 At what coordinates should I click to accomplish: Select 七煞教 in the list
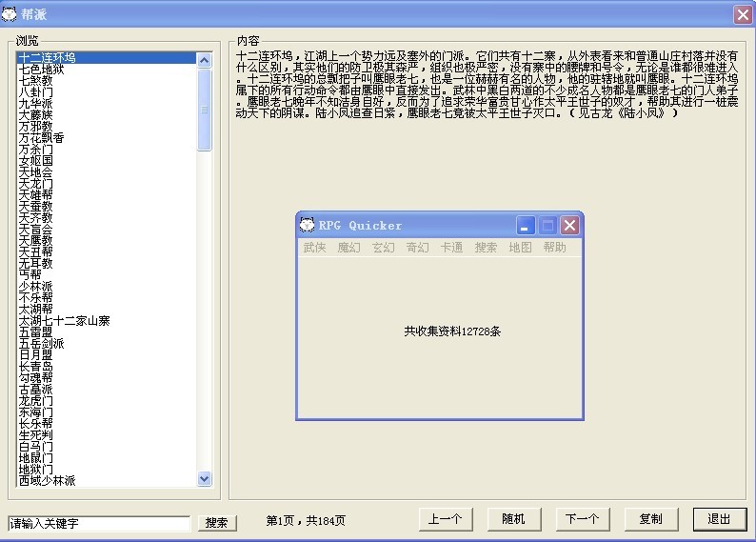point(107,81)
